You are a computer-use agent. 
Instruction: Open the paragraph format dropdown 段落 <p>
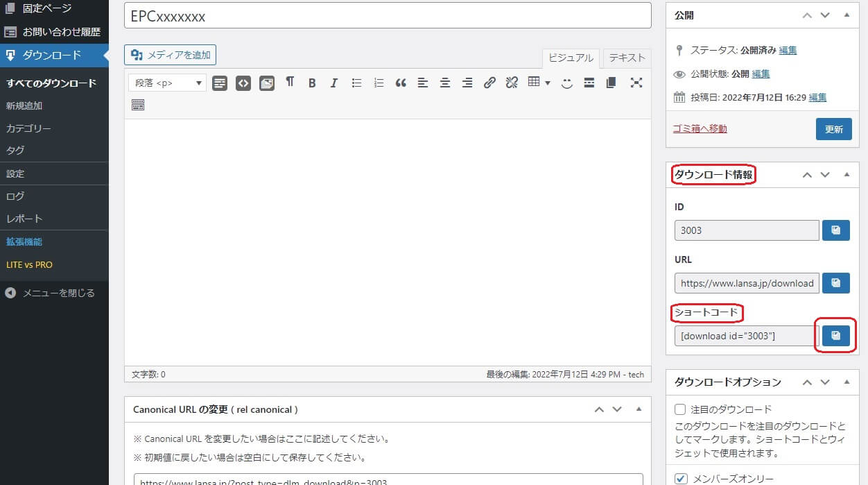(168, 83)
